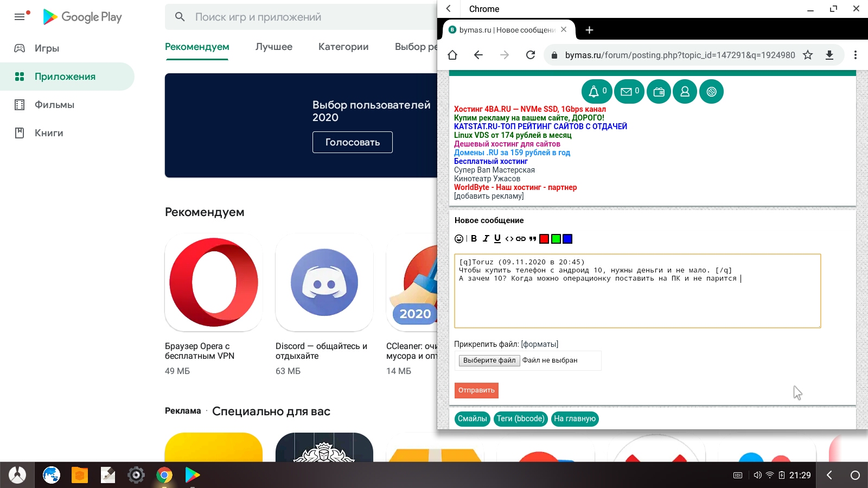Pick the blue text color swatch

tap(567, 239)
